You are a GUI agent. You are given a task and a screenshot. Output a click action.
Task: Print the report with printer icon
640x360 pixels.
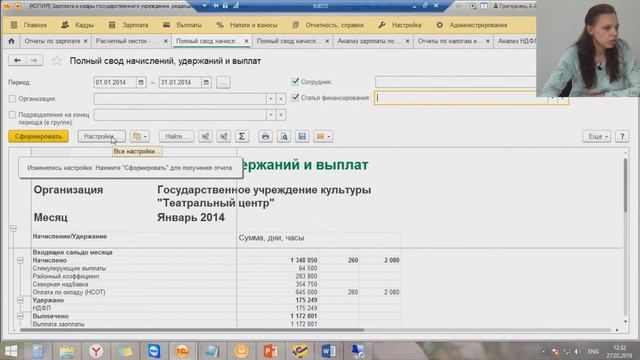(265, 136)
